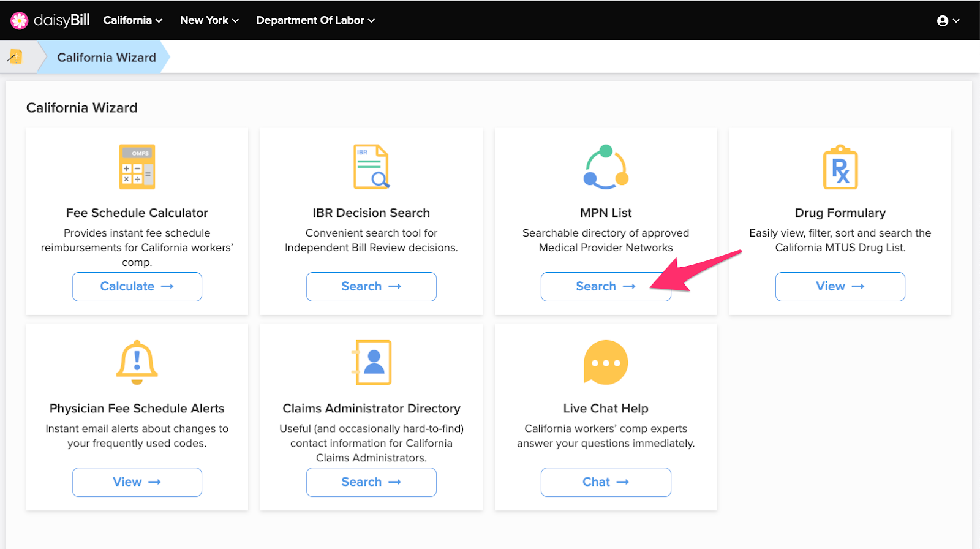980x549 pixels.
Task: Click the MPN List network icon
Action: pos(606,167)
